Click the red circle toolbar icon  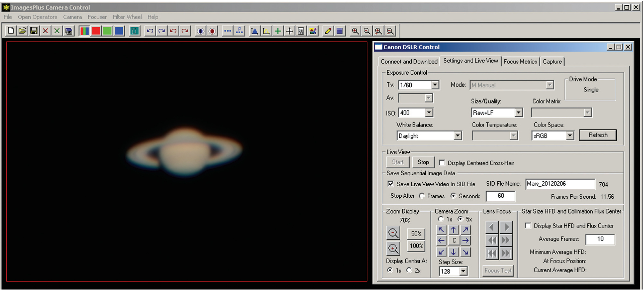tap(212, 31)
